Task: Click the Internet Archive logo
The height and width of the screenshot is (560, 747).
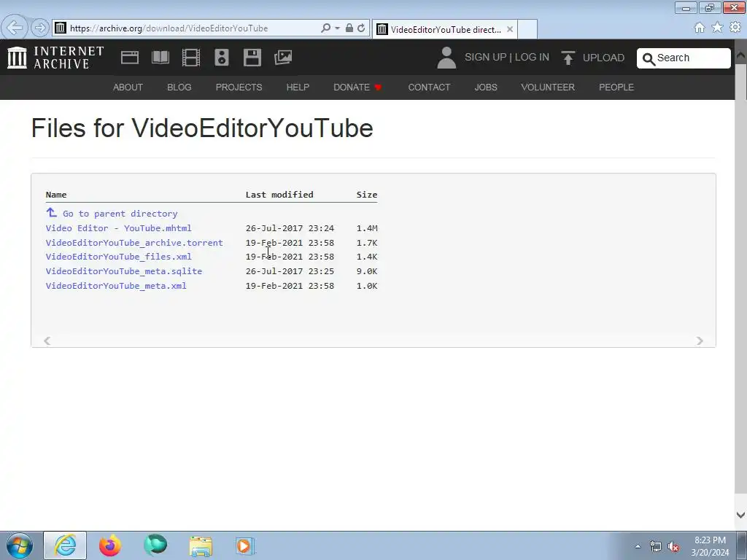Action: (x=55, y=58)
